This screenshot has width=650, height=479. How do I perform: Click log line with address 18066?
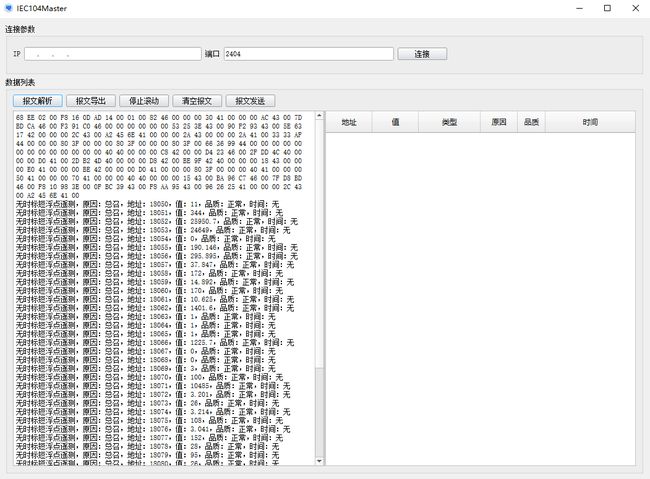pos(155,343)
